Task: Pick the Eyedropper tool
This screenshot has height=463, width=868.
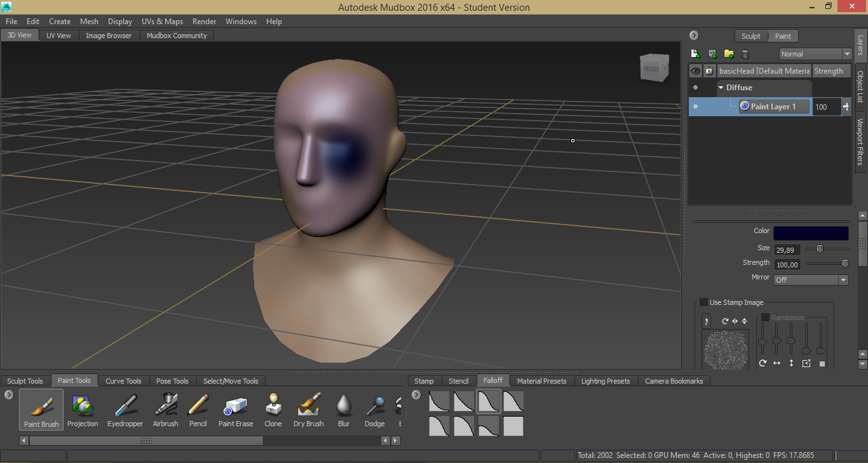Action: coord(125,410)
